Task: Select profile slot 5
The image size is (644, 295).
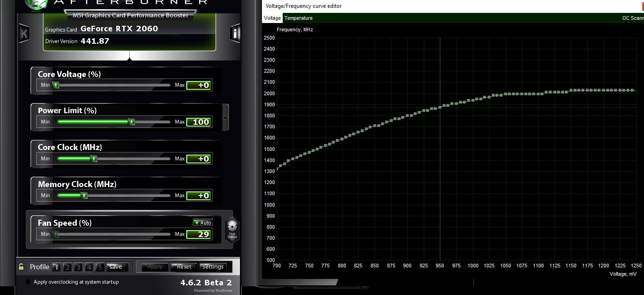Action: click(x=101, y=267)
